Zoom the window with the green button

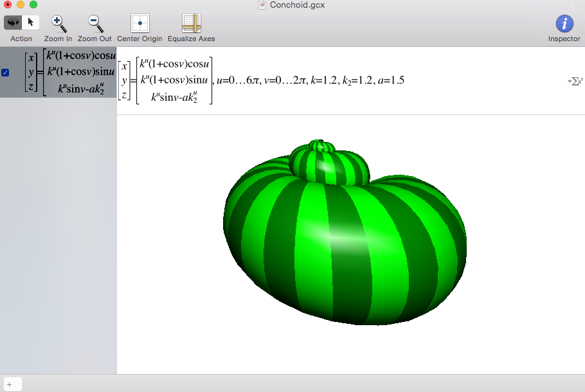pyautogui.click(x=33, y=4)
